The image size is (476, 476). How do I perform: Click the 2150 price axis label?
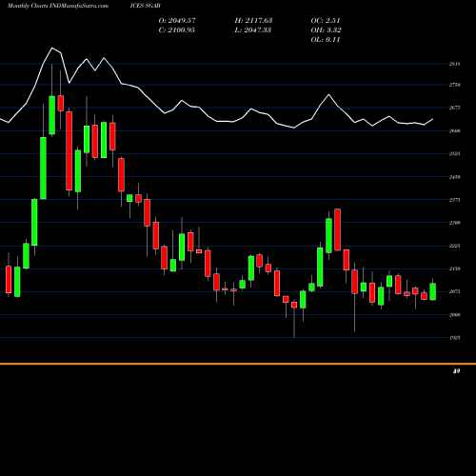455,268
